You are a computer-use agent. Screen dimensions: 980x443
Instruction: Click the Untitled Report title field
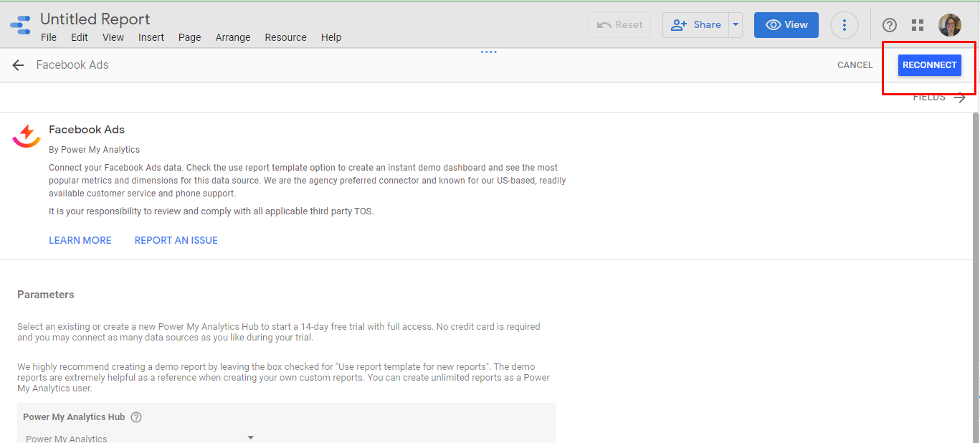click(x=95, y=19)
